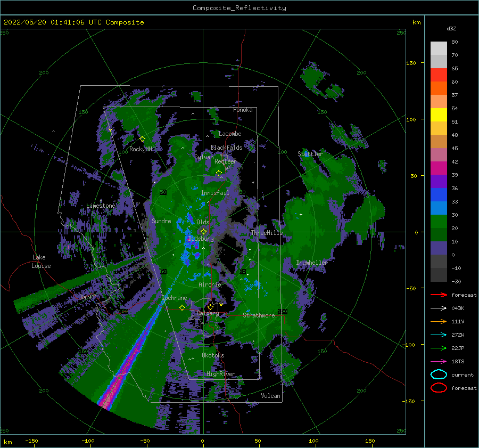The width and height of the screenshot is (479, 448).
Task: Click the yellow diamond marker above Calgary
Action: [x=210, y=307]
